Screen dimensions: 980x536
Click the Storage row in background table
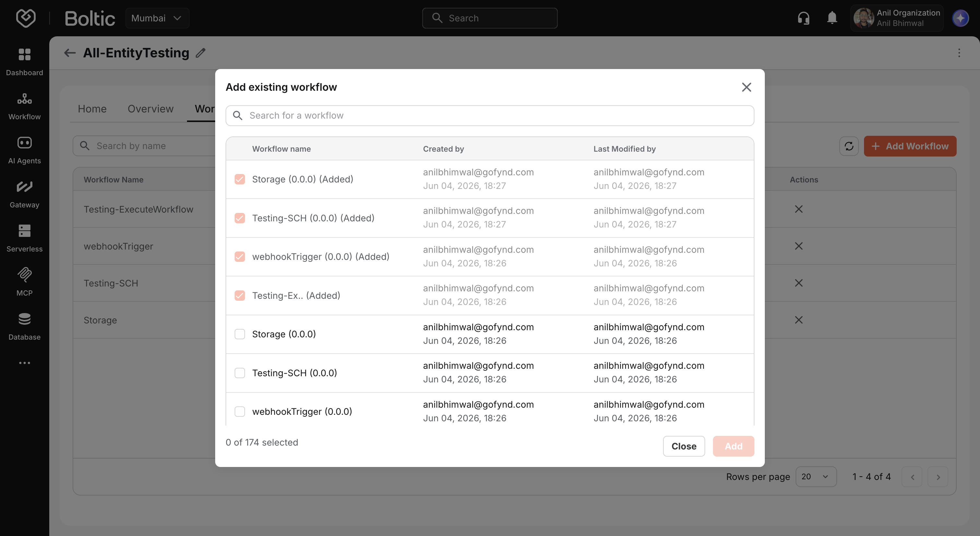[100, 320]
